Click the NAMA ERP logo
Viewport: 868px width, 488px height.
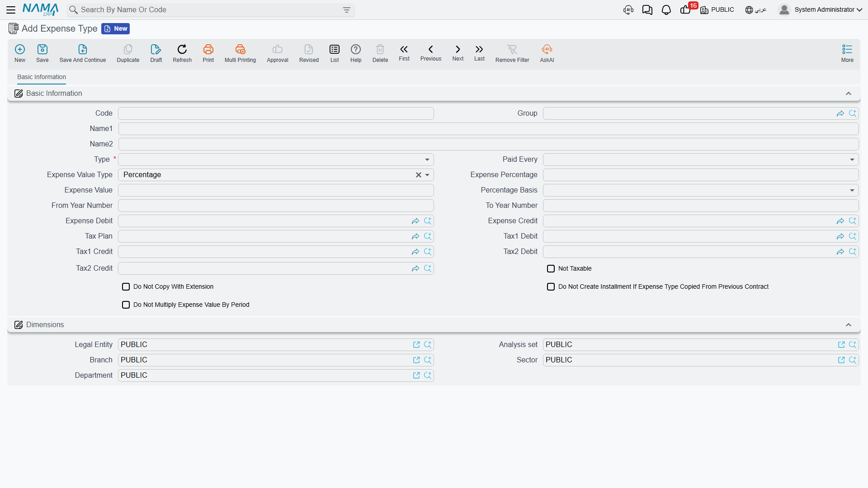click(41, 9)
